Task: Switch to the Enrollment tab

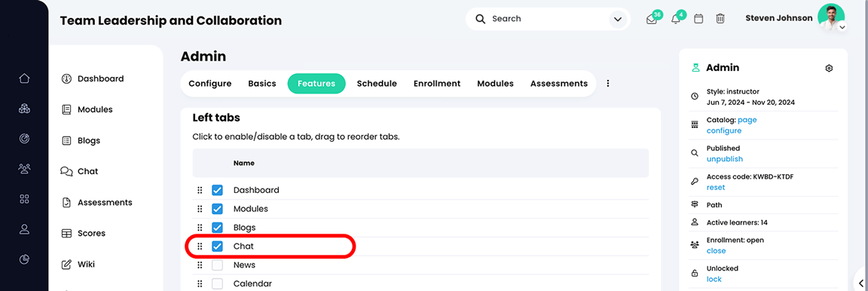Action: (437, 84)
